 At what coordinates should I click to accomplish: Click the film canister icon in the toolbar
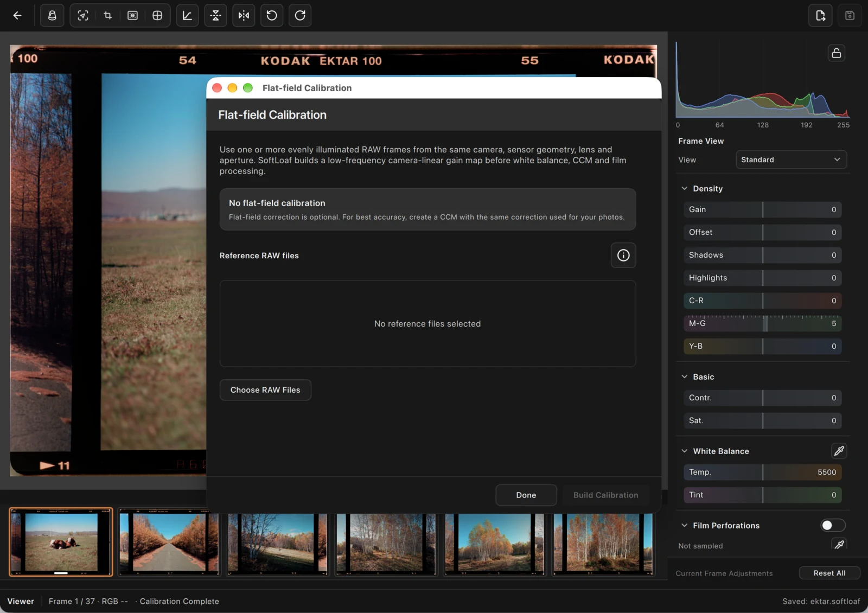(x=52, y=16)
